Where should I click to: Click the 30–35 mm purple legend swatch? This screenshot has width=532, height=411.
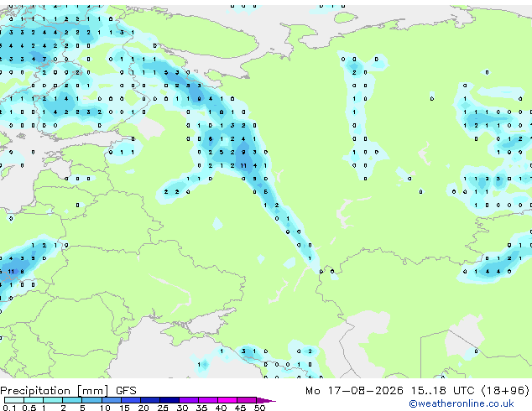click(189, 400)
